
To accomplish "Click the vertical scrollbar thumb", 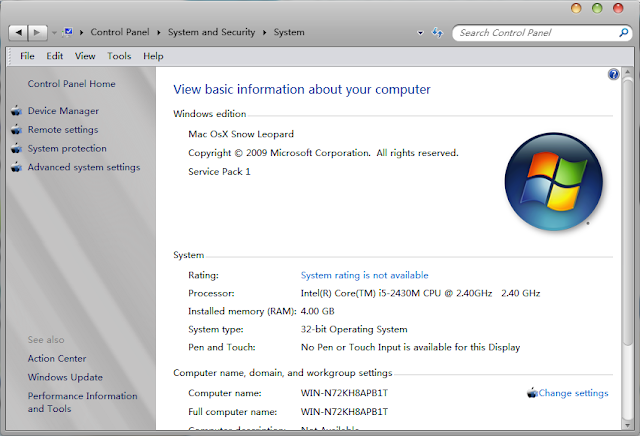I will [628, 213].
